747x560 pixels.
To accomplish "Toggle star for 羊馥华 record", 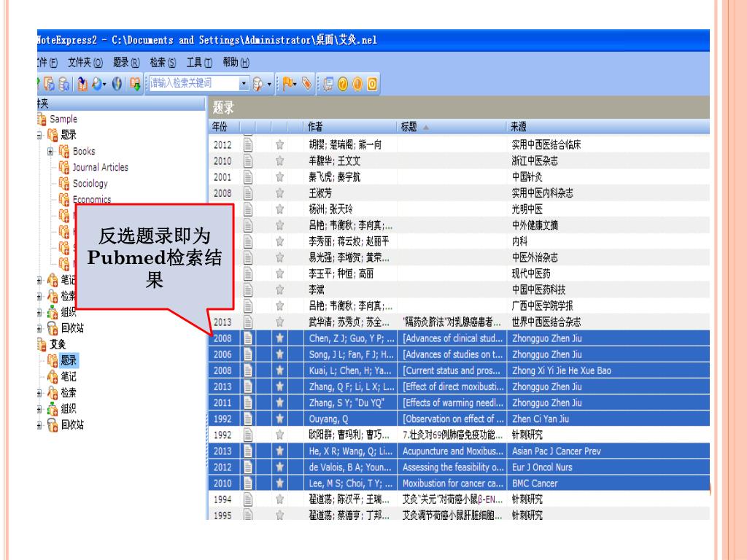I will pos(279,161).
